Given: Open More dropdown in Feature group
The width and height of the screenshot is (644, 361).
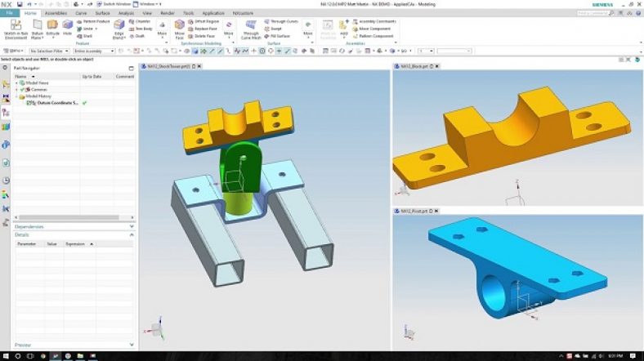Looking at the screenshot, I should pos(162,29).
